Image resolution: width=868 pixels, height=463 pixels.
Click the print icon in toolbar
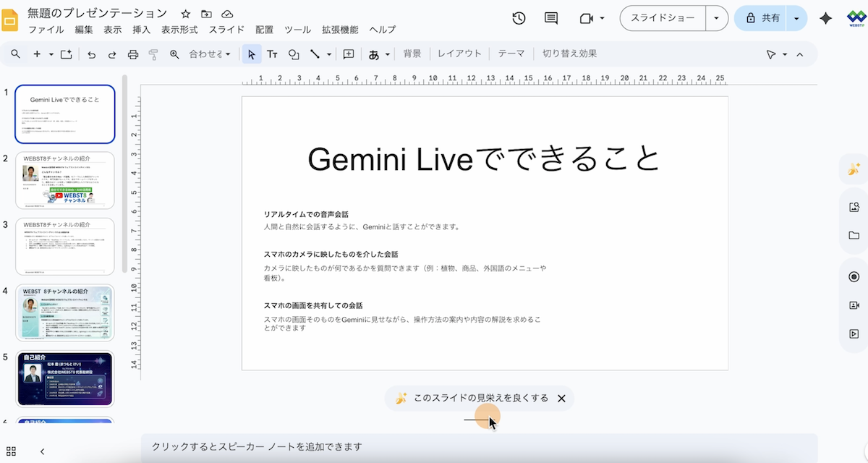point(133,54)
